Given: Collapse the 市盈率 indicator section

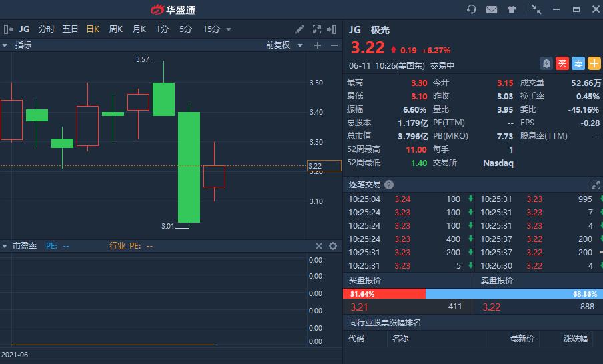Looking at the screenshot, I should 5,246.
